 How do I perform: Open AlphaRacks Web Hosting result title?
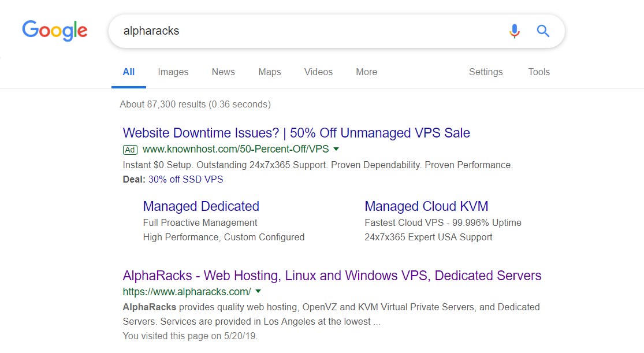coord(332,276)
